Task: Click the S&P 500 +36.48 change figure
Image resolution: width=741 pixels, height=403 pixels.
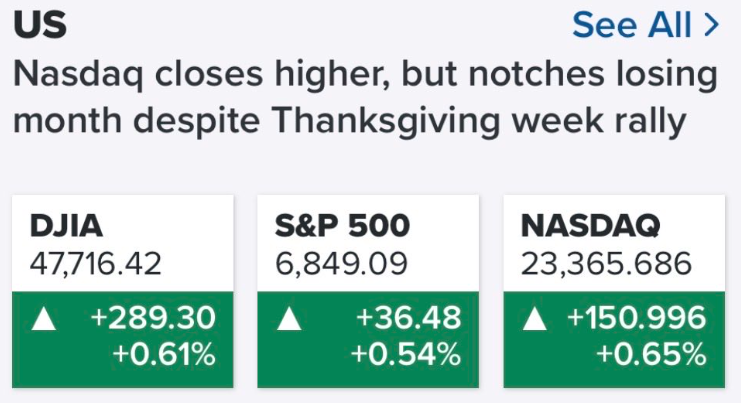Action: (408, 319)
